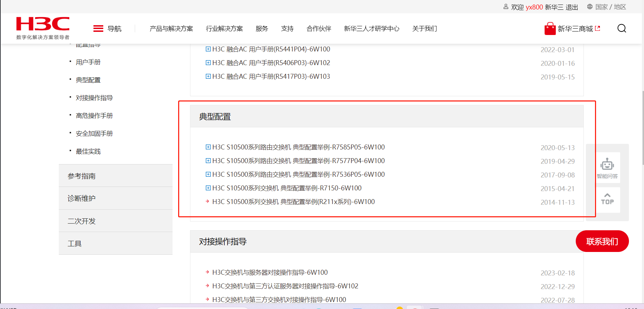644x309 pixels.
Task: Click the date 2022-03-01
Action: (x=558, y=50)
